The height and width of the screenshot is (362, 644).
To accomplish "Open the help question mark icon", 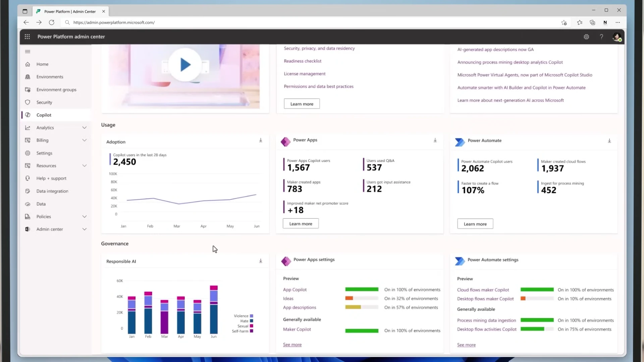I will point(601,37).
